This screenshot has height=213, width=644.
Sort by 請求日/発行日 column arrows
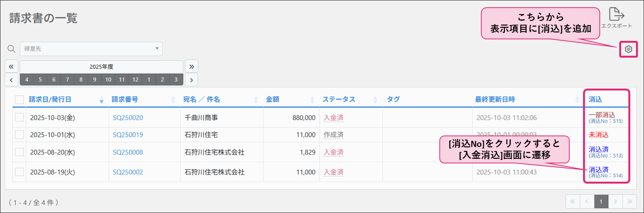tap(101, 100)
